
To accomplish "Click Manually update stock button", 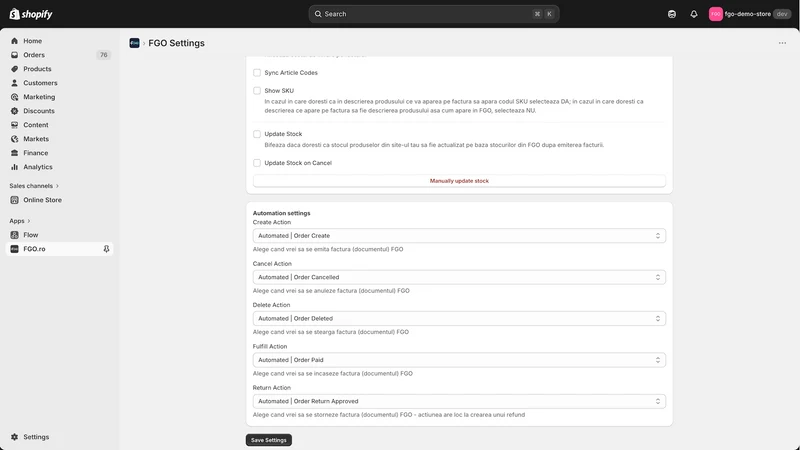I will click(x=459, y=181).
